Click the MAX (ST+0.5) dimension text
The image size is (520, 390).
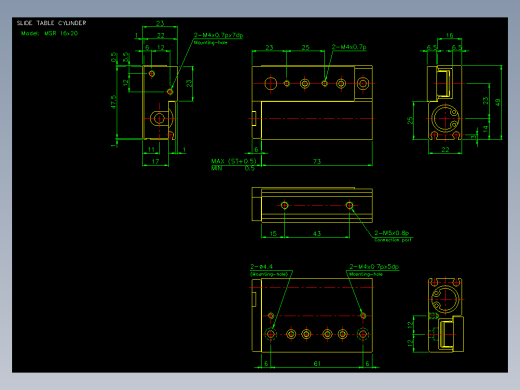point(234,161)
